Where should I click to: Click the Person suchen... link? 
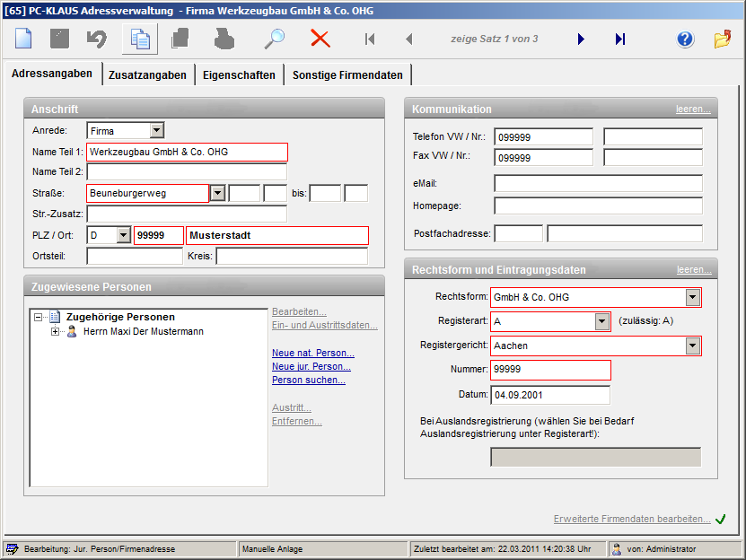pos(308,380)
